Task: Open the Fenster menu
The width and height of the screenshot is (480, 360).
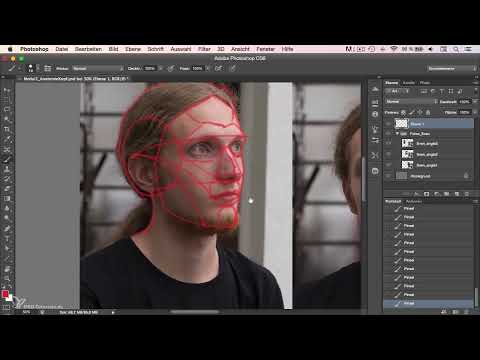Action: pos(265,49)
